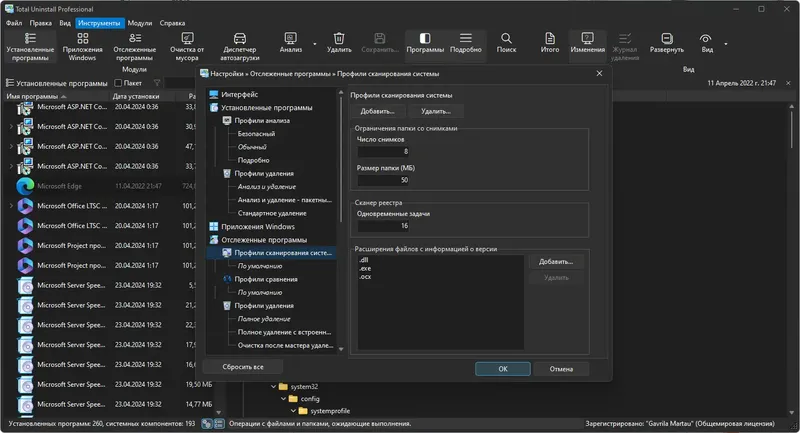Collapse the config folder node
800x433 pixels.
(x=284, y=399)
